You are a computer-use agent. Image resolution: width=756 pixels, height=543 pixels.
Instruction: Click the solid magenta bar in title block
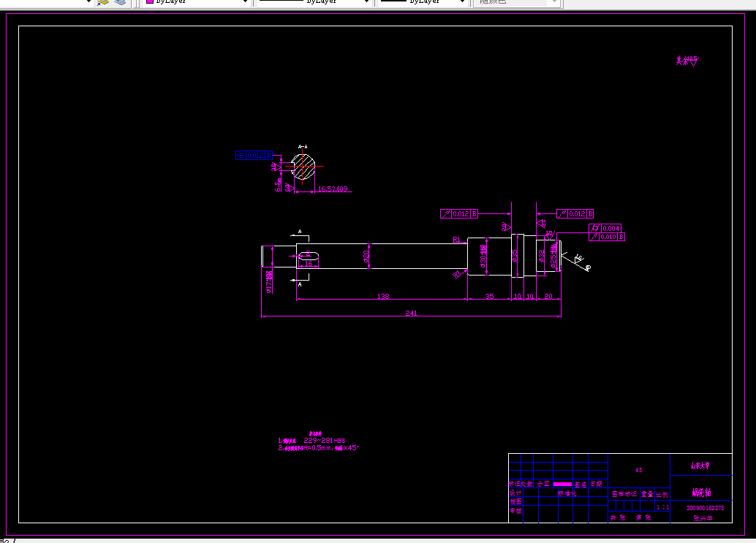point(562,485)
